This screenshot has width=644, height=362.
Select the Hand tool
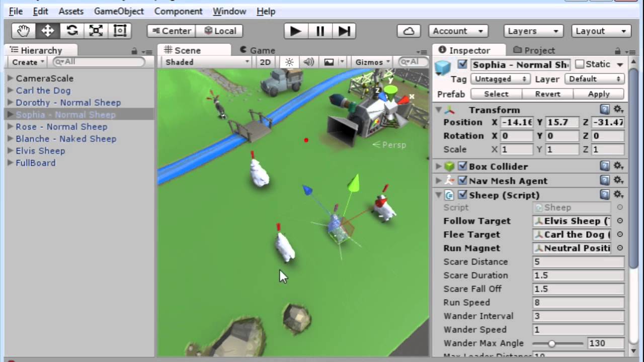[x=24, y=31]
